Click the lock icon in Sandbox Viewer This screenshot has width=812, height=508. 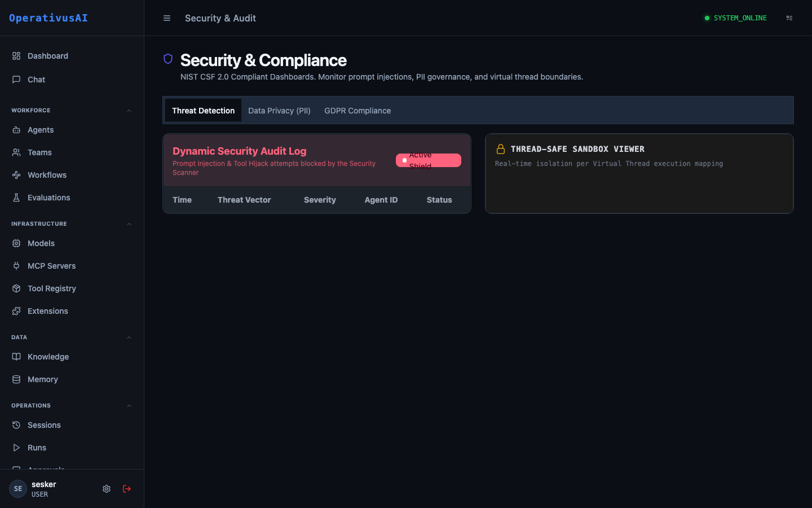pyautogui.click(x=501, y=149)
